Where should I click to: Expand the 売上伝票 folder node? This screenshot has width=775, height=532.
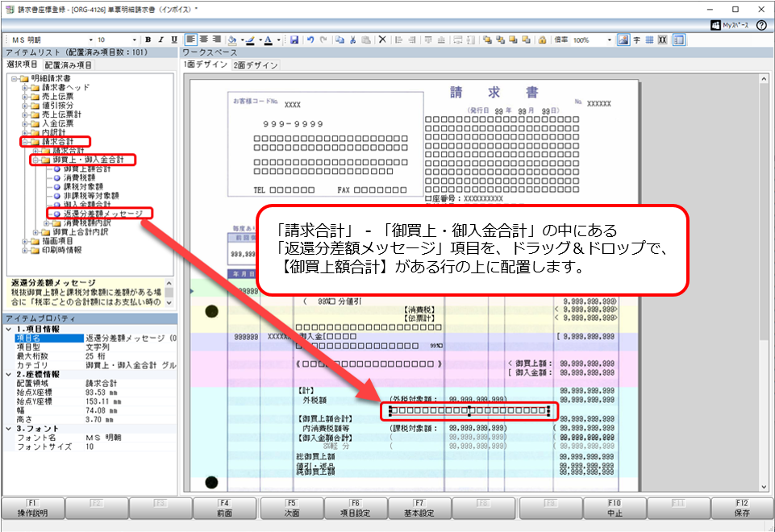pos(25,96)
